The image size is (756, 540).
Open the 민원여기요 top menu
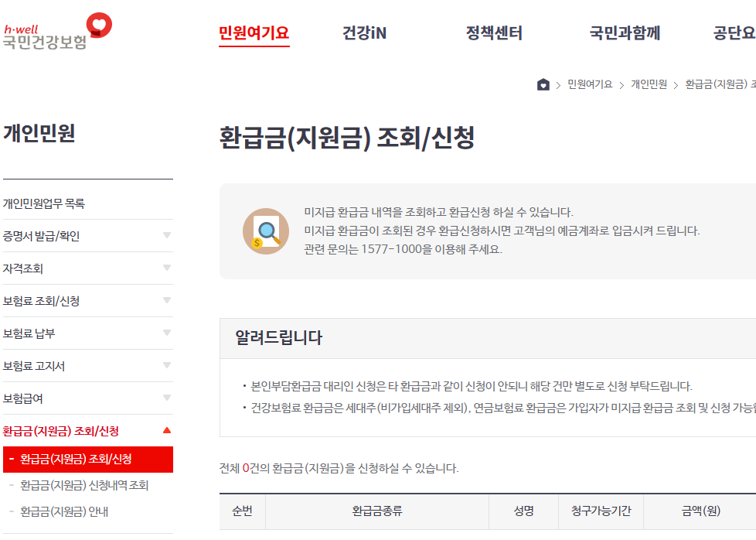point(254,32)
